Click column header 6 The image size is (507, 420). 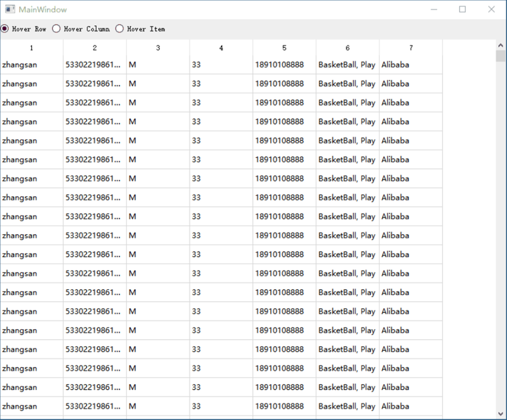tap(348, 48)
